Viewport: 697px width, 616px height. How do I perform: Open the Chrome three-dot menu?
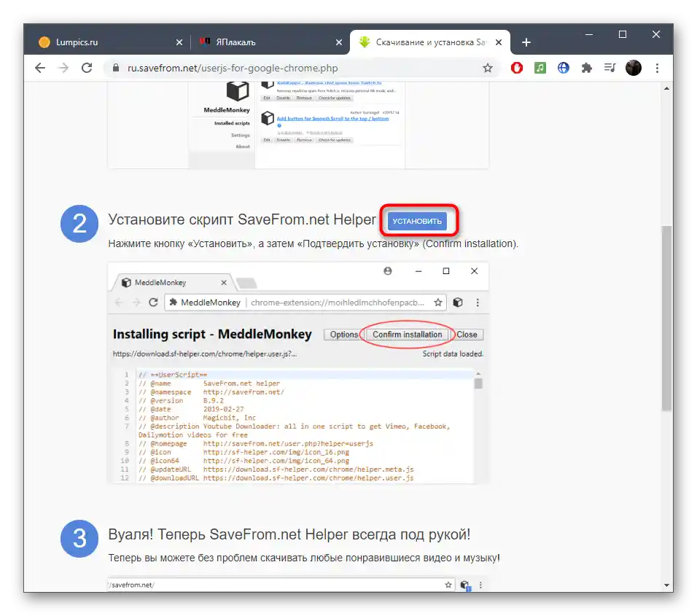click(657, 68)
